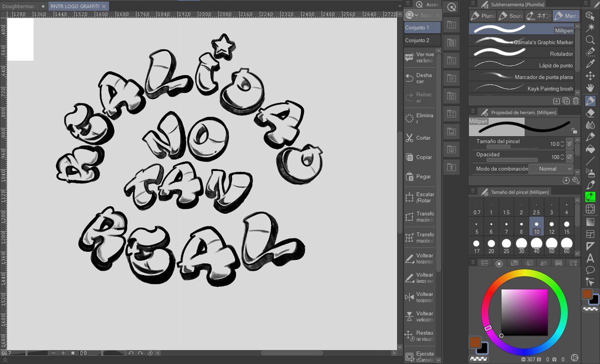The image size is (600, 364).
Task: Toggle lock on Millipen brush preview
Action: 574,131
